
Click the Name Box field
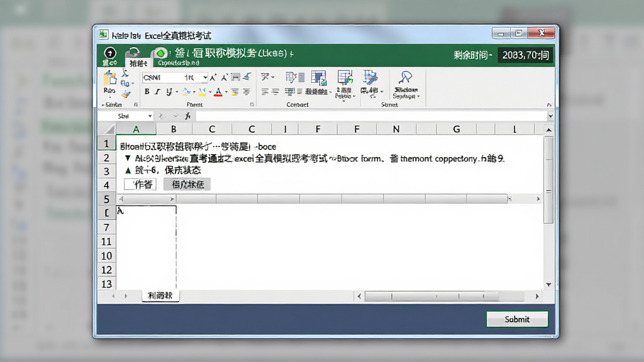[x=123, y=116]
